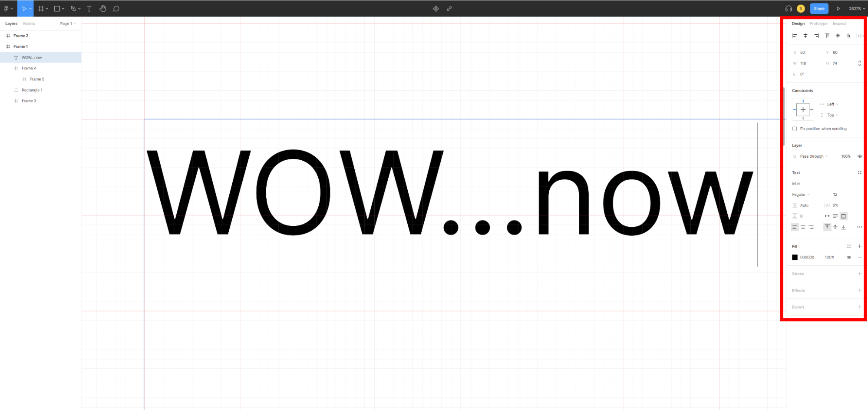This screenshot has height=410, width=868.
Task: Add an export setting with plus icon
Action: [x=860, y=307]
